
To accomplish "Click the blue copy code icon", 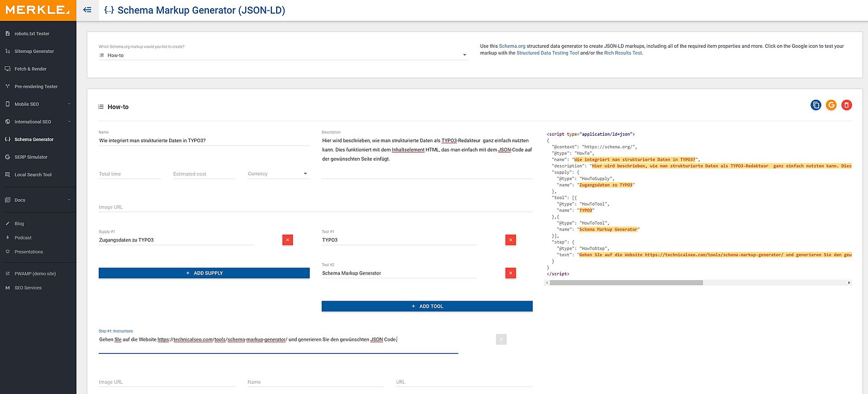I will (x=815, y=105).
